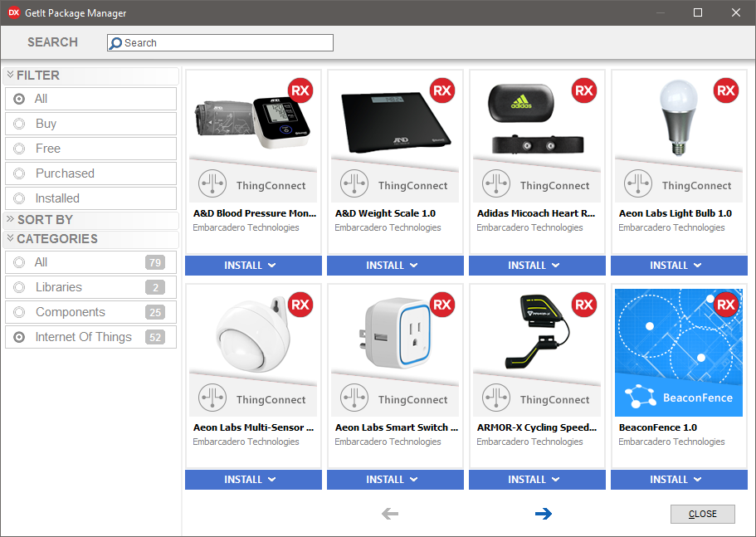
Task: Click the magnifier icon in the search box
Action: click(115, 43)
